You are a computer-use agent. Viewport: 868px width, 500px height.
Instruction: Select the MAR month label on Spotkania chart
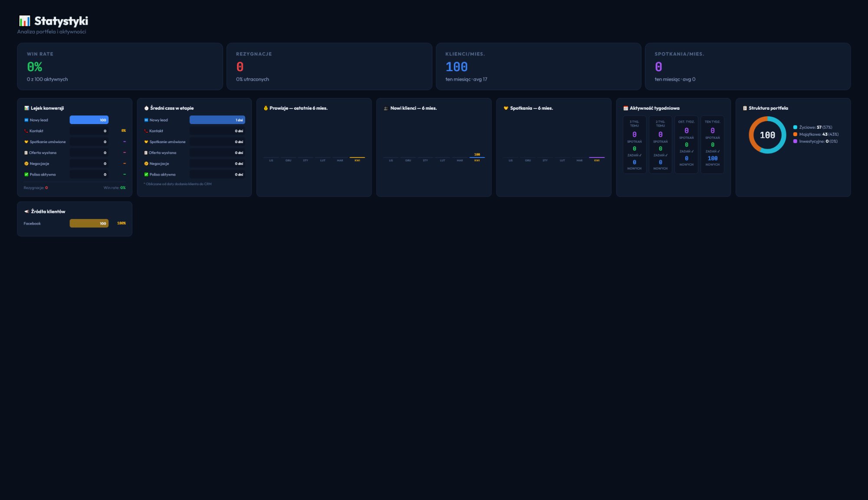[579, 160]
